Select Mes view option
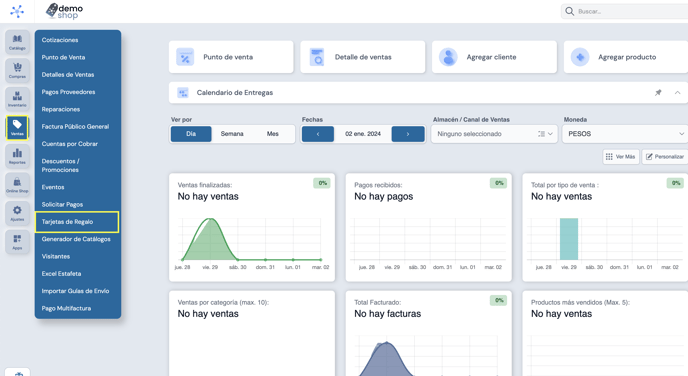Image resolution: width=688 pixels, height=376 pixels. click(x=272, y=134)
